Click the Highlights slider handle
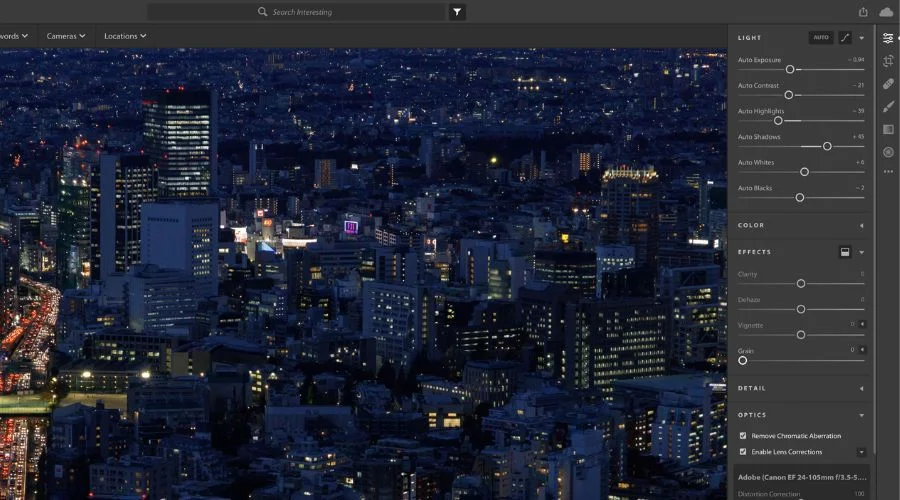Screen dimensions: 900x500 click(778, 121)
